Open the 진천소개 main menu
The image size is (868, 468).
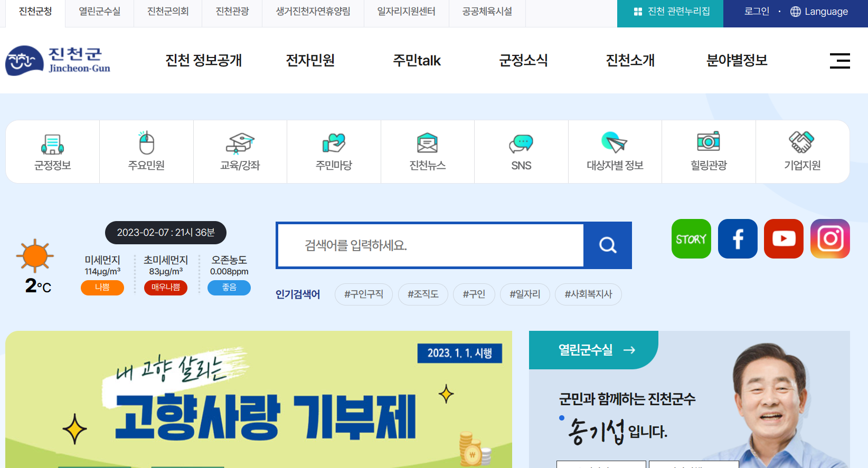pos(630,61)
